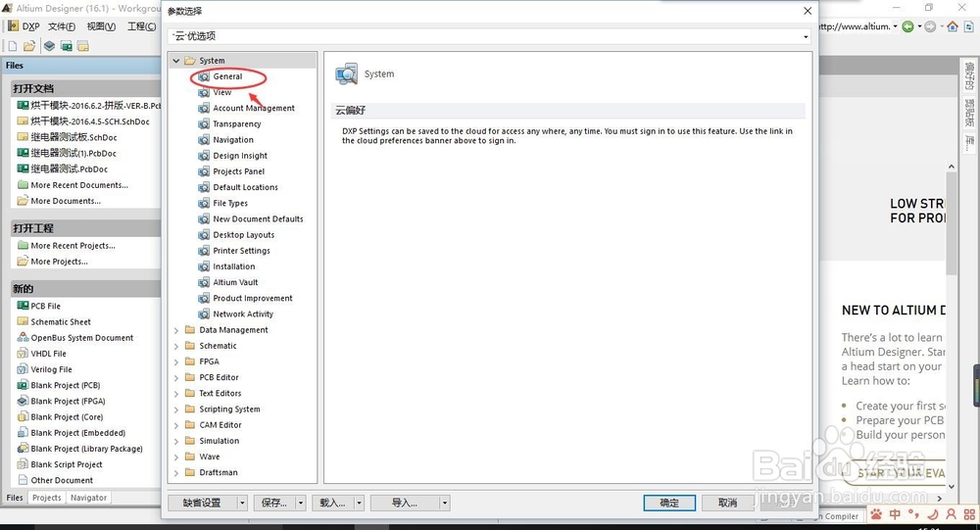Create an OpenBus System Document
Viewport: 980px width, 530px height.
click(x=82, y=338)
